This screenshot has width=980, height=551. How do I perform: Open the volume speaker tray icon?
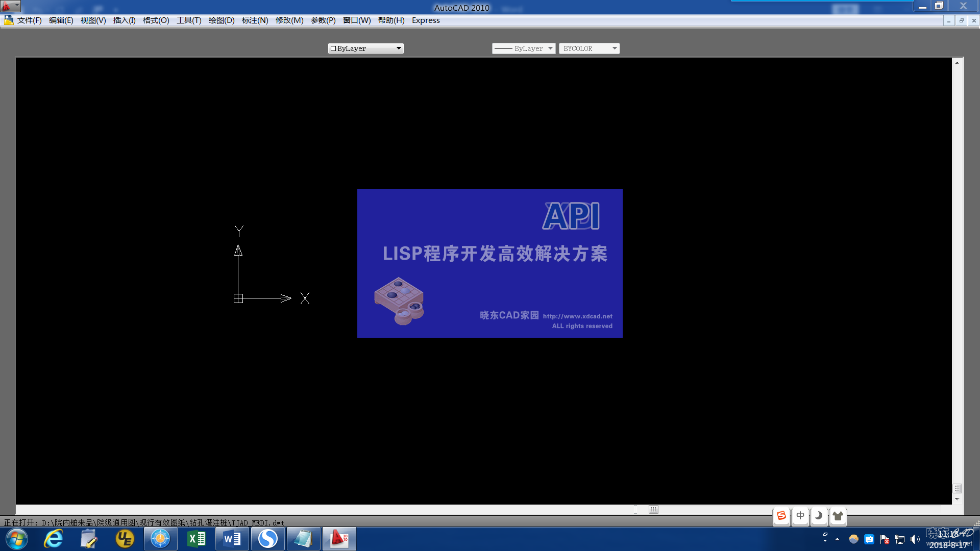click(915, 539)
